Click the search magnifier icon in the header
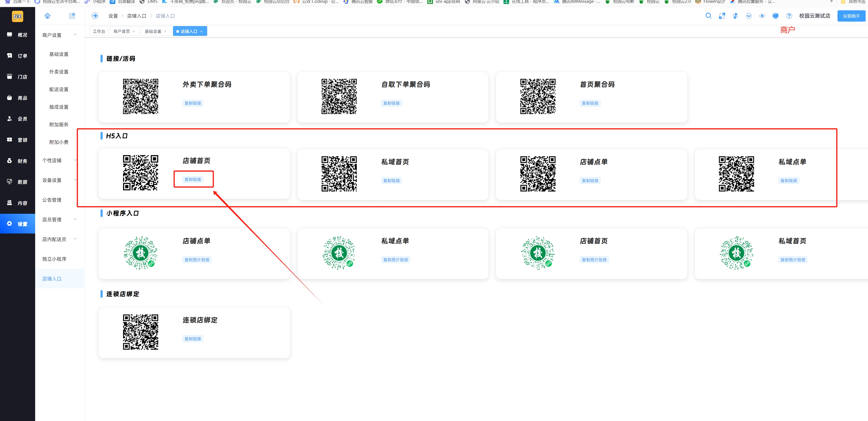 [x=708, y=16]
